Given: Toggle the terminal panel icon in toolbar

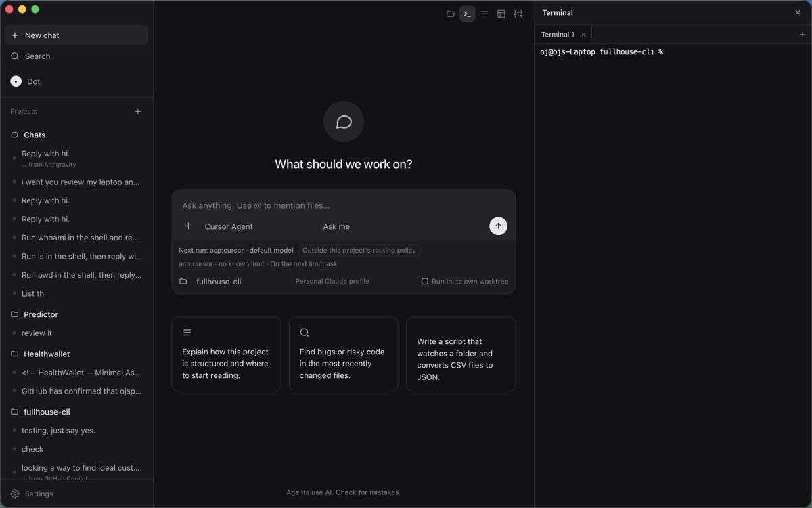Looking at the screenshot, I should pyautogui.click(x=467, y=14).
